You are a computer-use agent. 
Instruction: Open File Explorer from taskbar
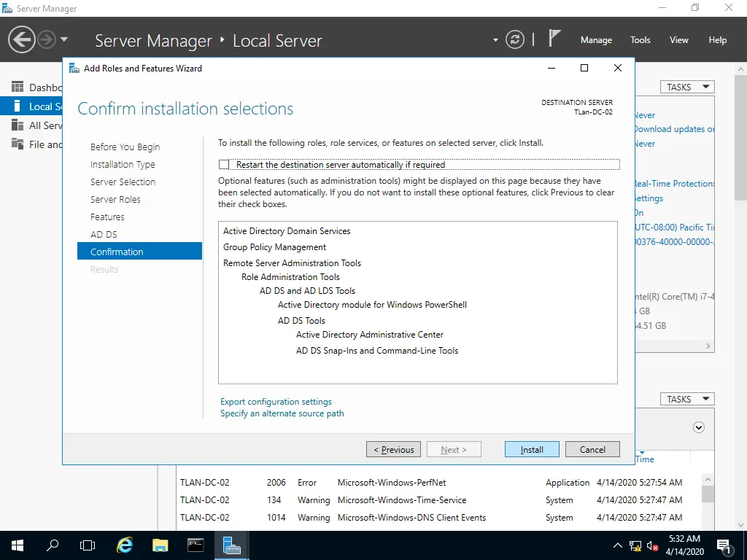pos(160,545)
